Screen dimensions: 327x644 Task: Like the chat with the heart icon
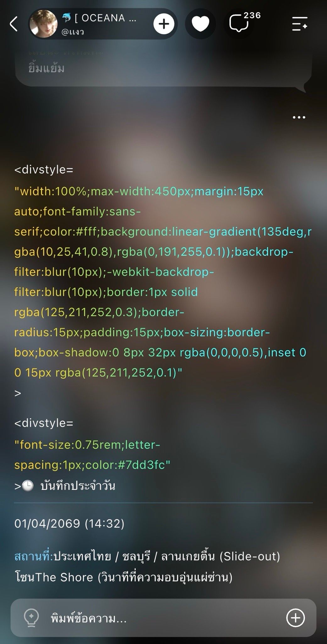click(200, 24)
